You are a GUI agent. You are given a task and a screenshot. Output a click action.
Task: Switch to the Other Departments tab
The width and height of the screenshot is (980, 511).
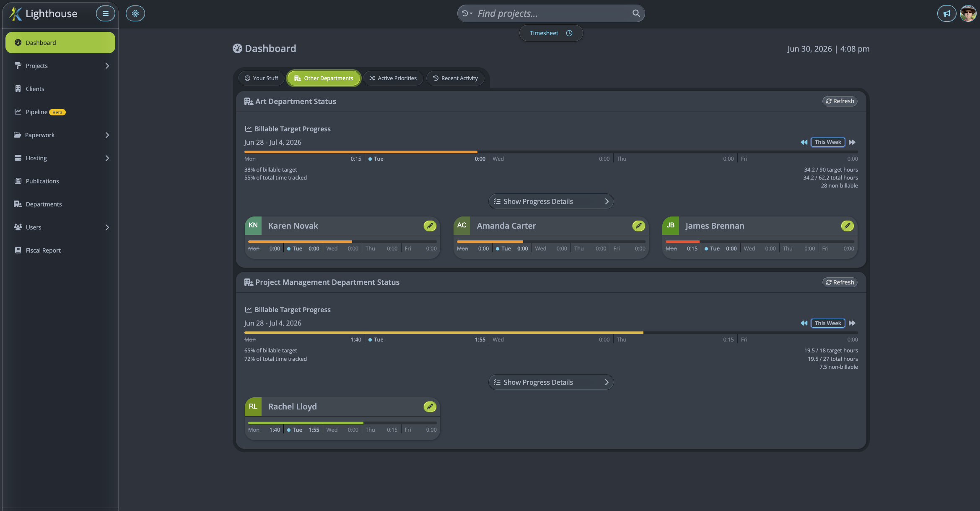point(324,78)
